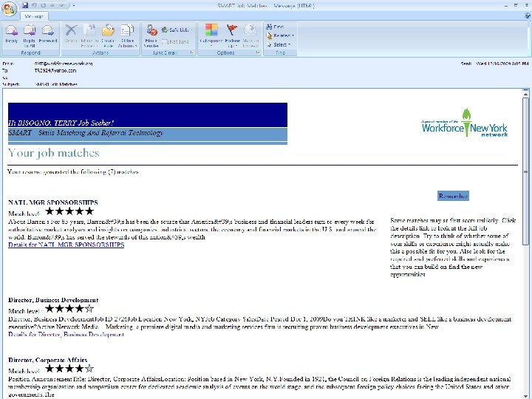Click the Director, Business Development heading
This screenshot has height=399, width=532.
tap(53, 300)
